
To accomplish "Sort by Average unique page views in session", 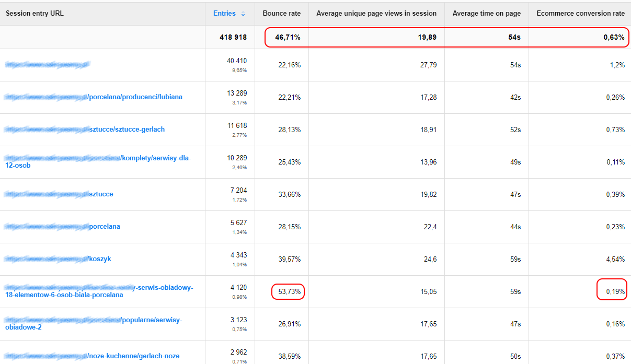I will tap(376, 14).
